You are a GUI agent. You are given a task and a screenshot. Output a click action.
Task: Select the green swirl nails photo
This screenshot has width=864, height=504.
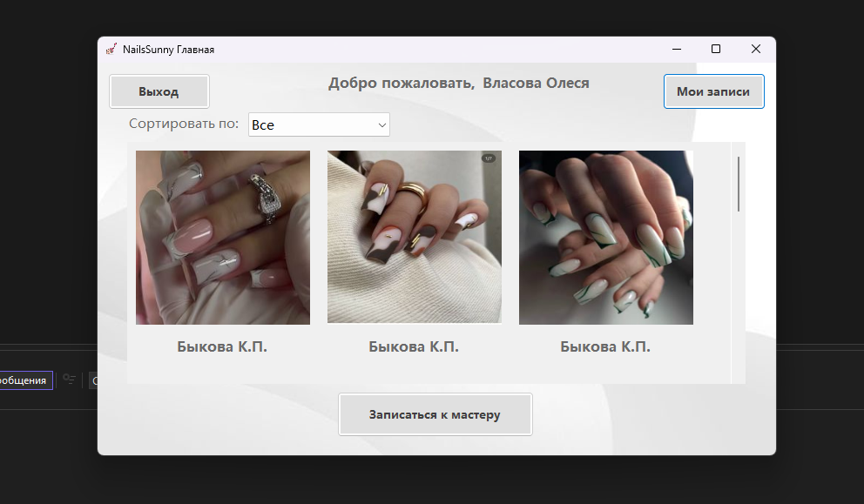(x=606, y=238)
